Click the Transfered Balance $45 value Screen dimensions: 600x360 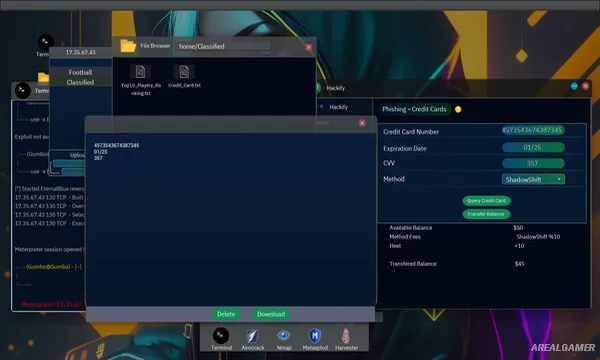tap(519, 264)
